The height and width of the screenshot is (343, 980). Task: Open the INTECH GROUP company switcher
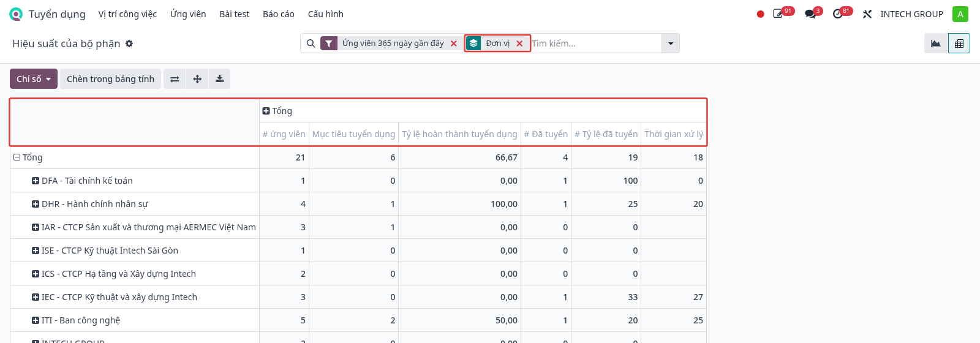911,14
